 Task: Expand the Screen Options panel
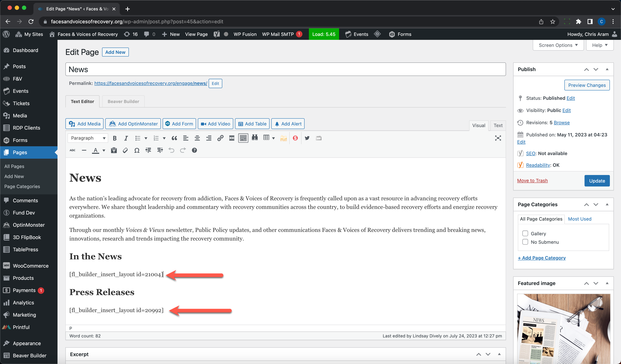tap(558, 45)
